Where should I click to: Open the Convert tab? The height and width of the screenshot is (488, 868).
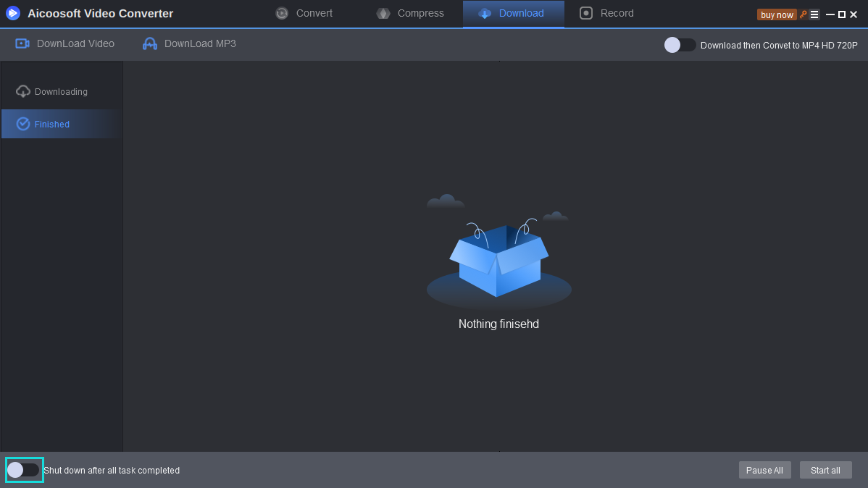(304, 13)
